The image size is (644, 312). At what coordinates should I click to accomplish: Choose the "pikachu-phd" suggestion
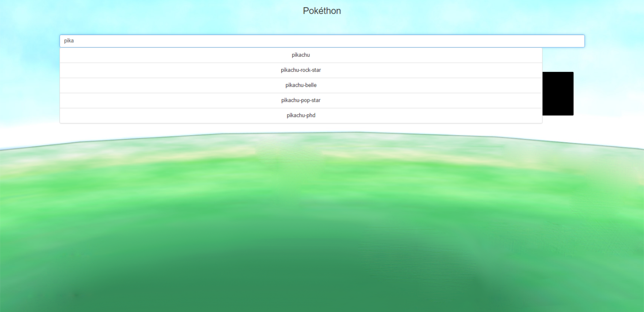tap(301, 116)
